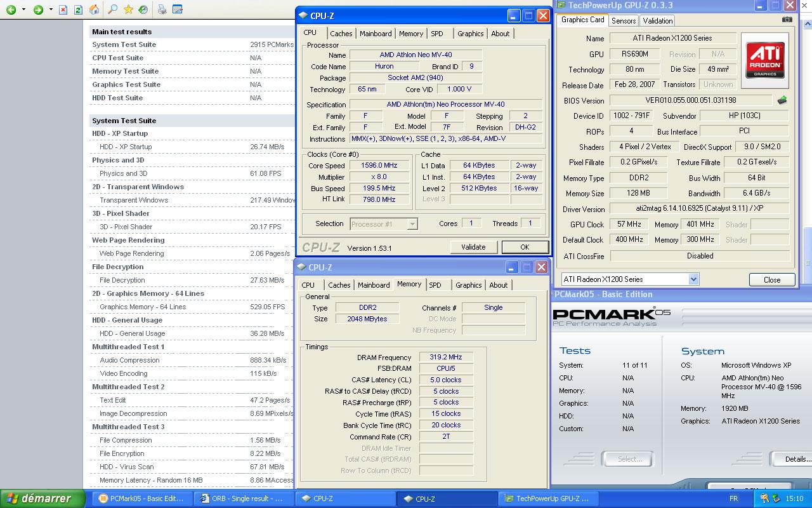Click the first system tray icon beside FR
Viewport: 812px width, 508px height.
pyautogui.click(x=764, y=498)
